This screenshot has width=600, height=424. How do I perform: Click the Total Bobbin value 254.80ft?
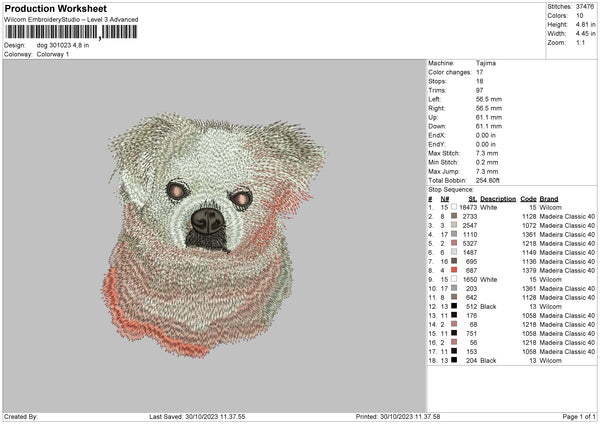pyautogui.click(x=488, y=180)
